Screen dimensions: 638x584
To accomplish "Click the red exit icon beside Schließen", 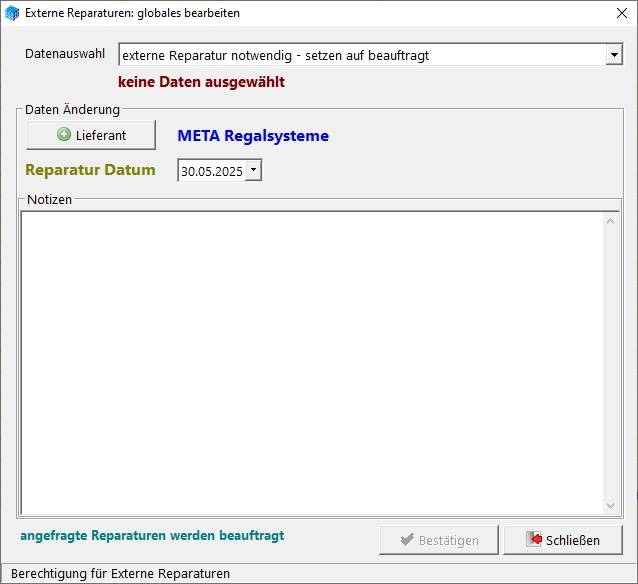I will point(534,540).
